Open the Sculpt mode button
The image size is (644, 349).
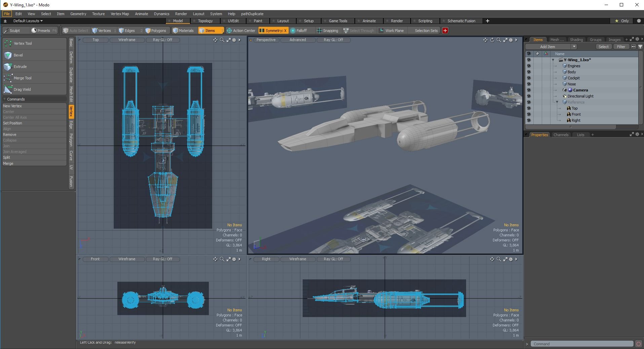[15, 31]
